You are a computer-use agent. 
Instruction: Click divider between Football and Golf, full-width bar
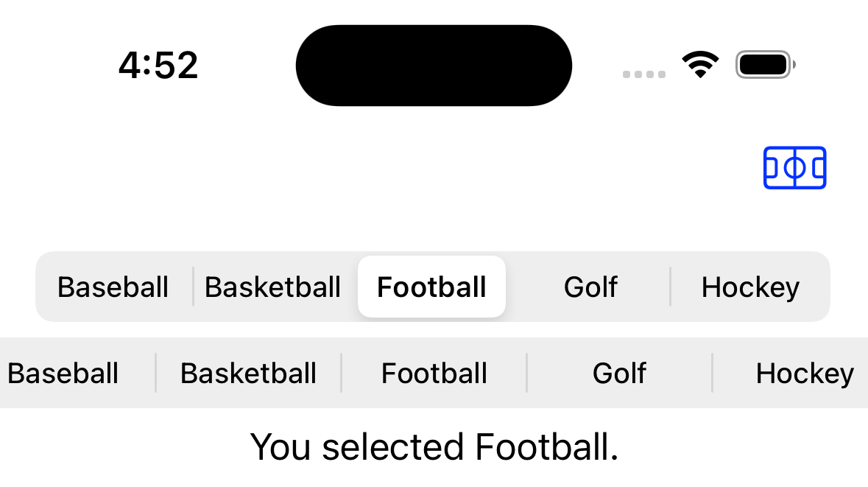[527, 373]
